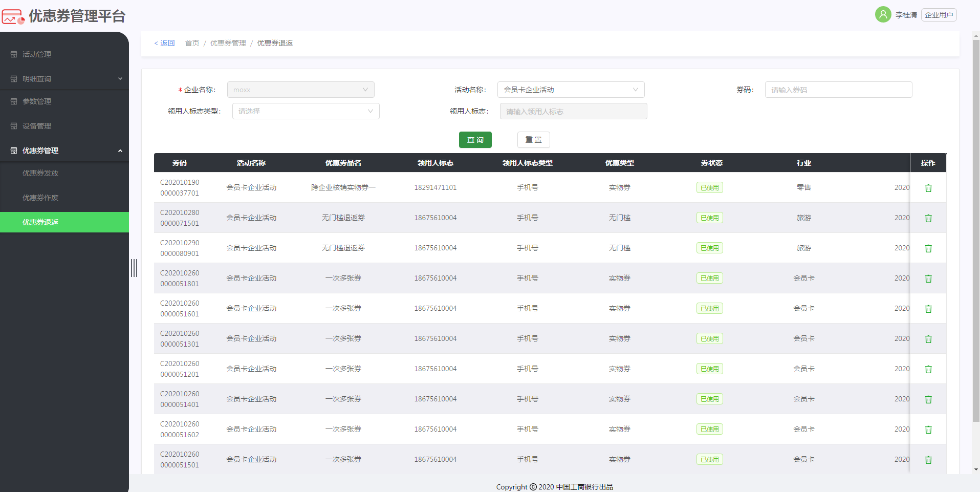Screen dimensions: 980x492
Task: Delete coupon row ending 0000051601
Action: 928,309
